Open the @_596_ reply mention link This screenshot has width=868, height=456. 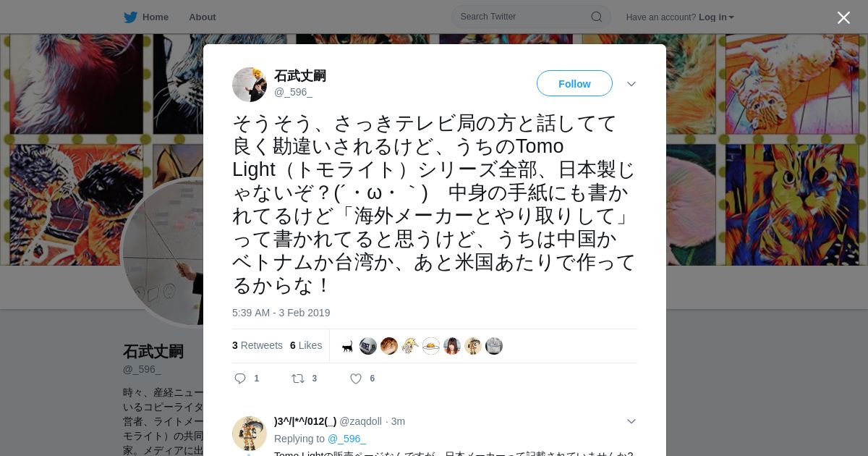346,439
